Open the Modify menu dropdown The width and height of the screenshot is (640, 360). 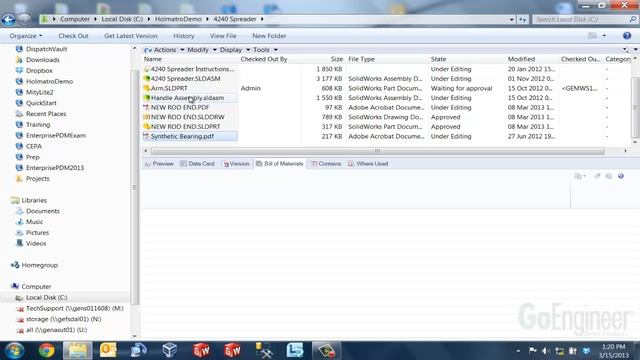point(201,50)
